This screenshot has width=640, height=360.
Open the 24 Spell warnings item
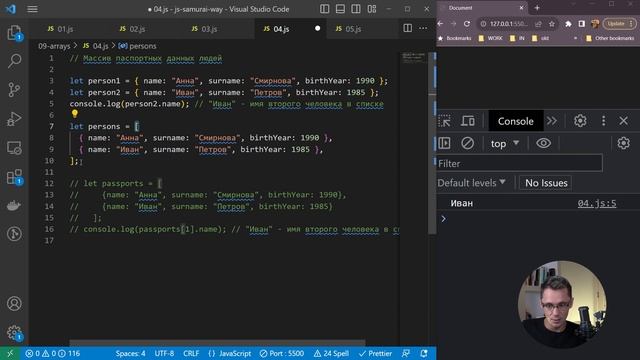click(331, 353)
